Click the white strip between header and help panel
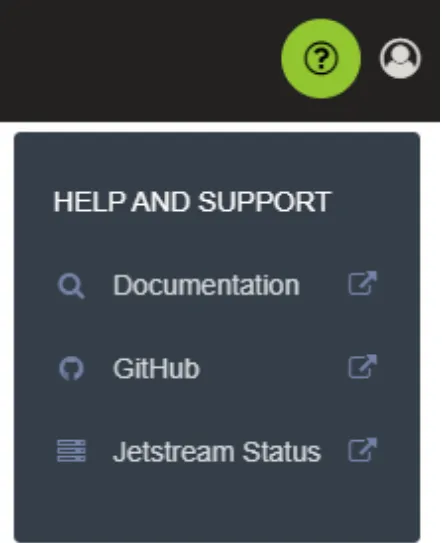The width and height of the screenshot is (442, 543). coord(220,127)
